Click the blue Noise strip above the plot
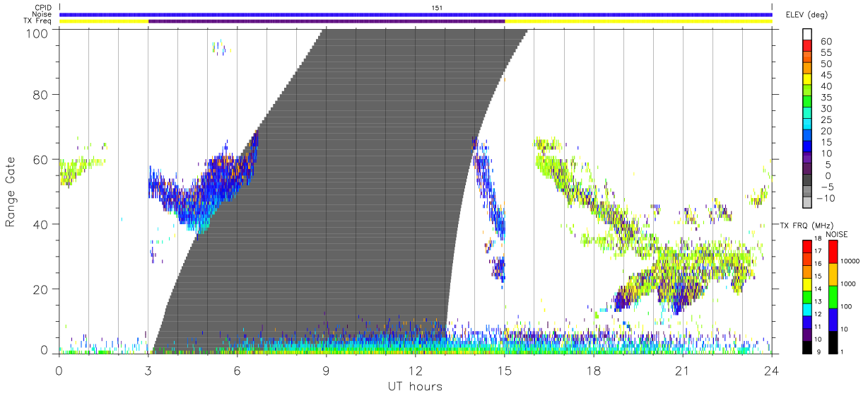The image size is (868, 401). (x=416, y=14)
